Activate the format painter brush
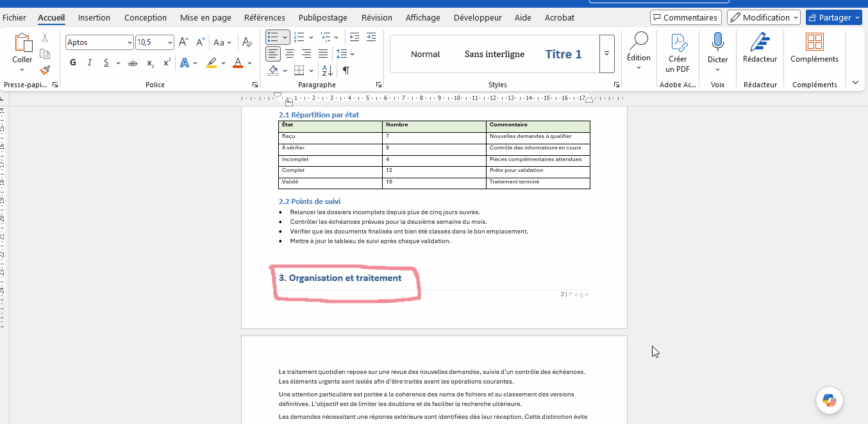 (x=45, y=70)
